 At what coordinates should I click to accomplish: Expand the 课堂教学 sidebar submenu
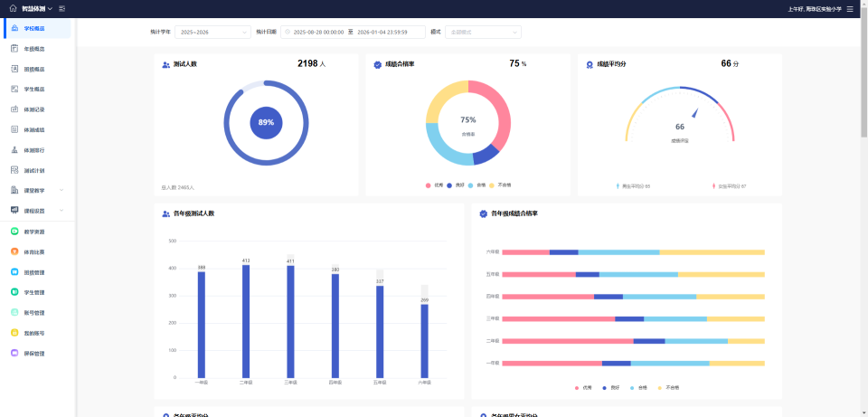tap(38, 191)
